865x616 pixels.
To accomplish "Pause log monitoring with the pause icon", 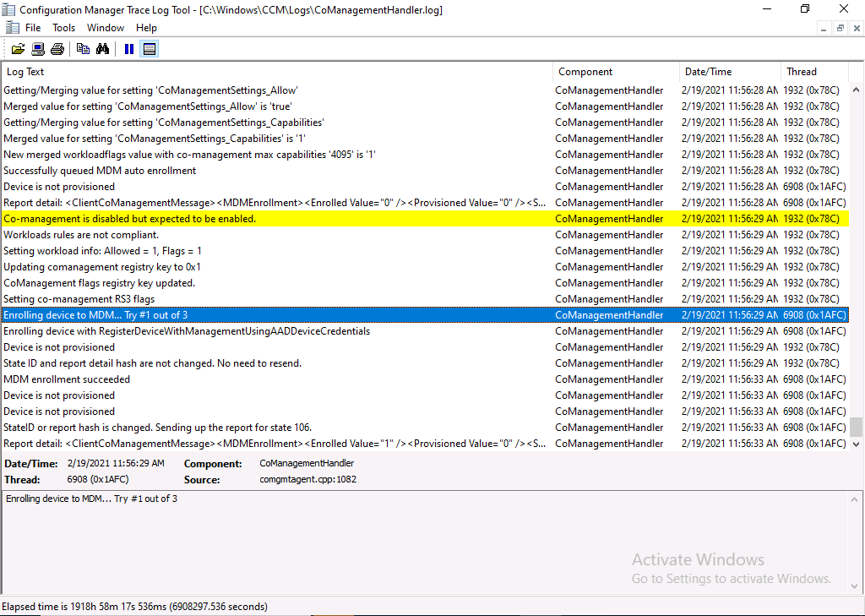I will [x=129, y=49].
